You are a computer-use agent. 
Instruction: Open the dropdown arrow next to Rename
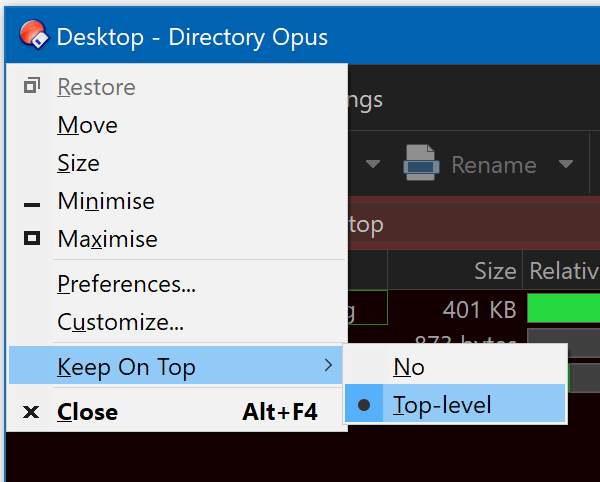(566, 164)
